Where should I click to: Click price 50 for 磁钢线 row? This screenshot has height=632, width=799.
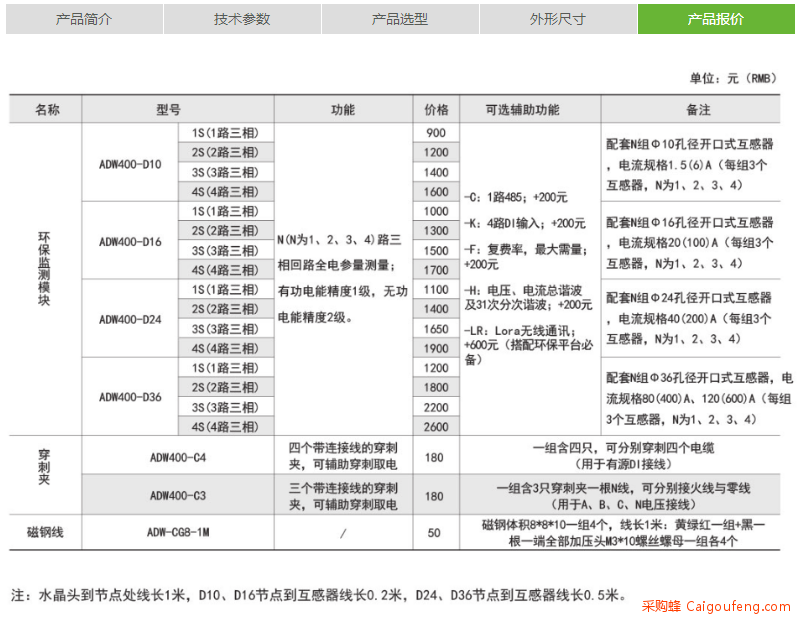(434, 533)
